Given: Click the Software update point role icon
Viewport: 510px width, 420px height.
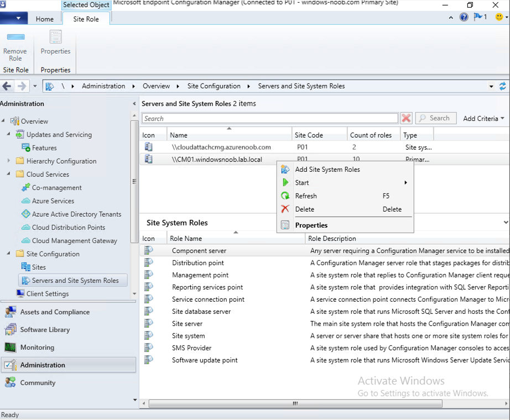Looking at the screenshot, I should pyautogui.click(x=149, y=360).
